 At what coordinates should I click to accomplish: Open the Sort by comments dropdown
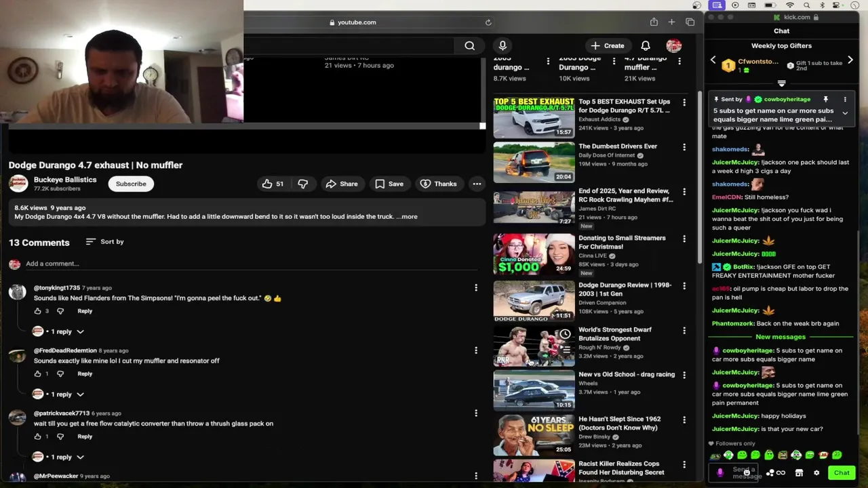point(104,241)
